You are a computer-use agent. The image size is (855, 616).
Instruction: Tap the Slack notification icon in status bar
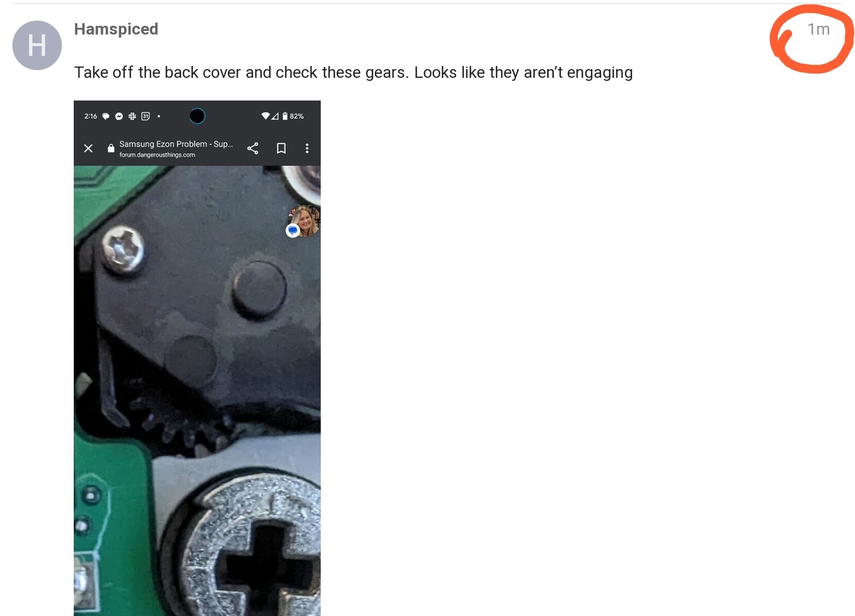pos(132,116)
